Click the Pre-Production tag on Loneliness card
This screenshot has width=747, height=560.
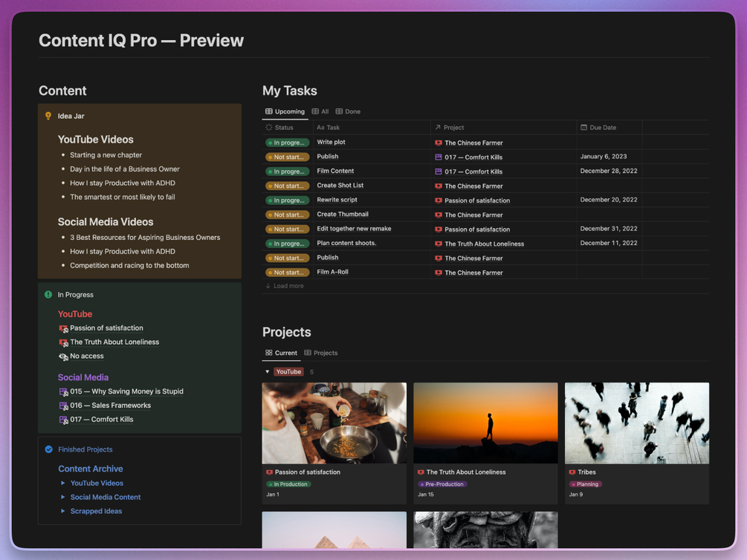442,484
